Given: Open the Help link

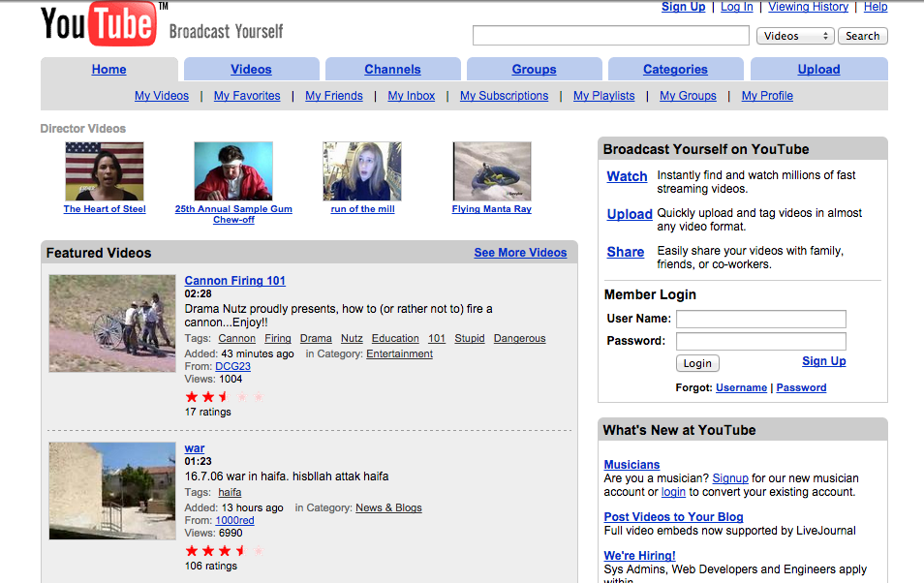Looking at the screenshot, I should (x=876, y=7).
